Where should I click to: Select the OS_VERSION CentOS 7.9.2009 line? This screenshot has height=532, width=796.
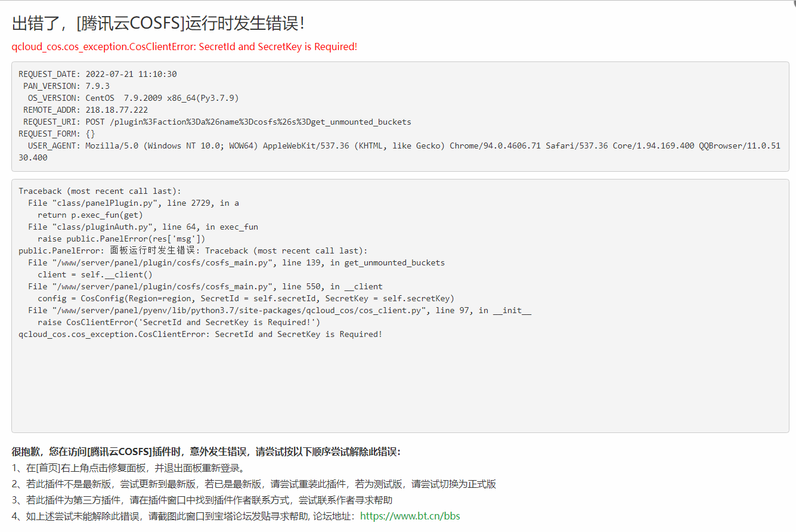[x=133, y=98]
